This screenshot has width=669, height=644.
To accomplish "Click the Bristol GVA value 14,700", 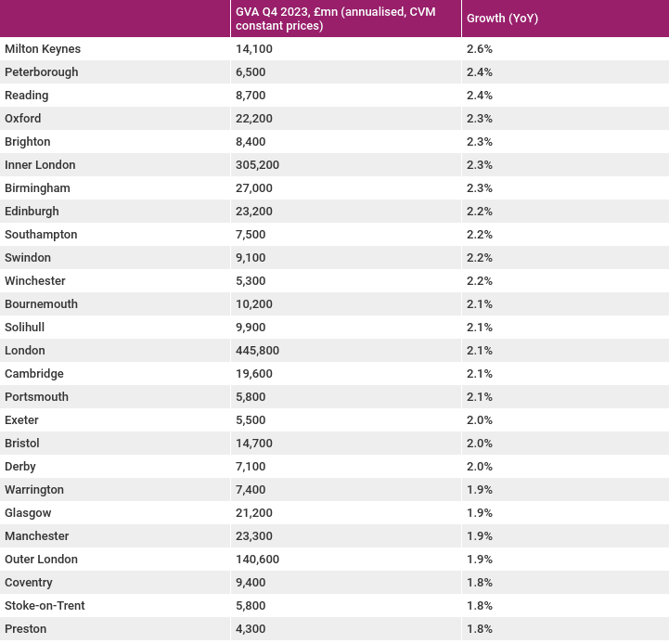I will click(x=254, y=443).
